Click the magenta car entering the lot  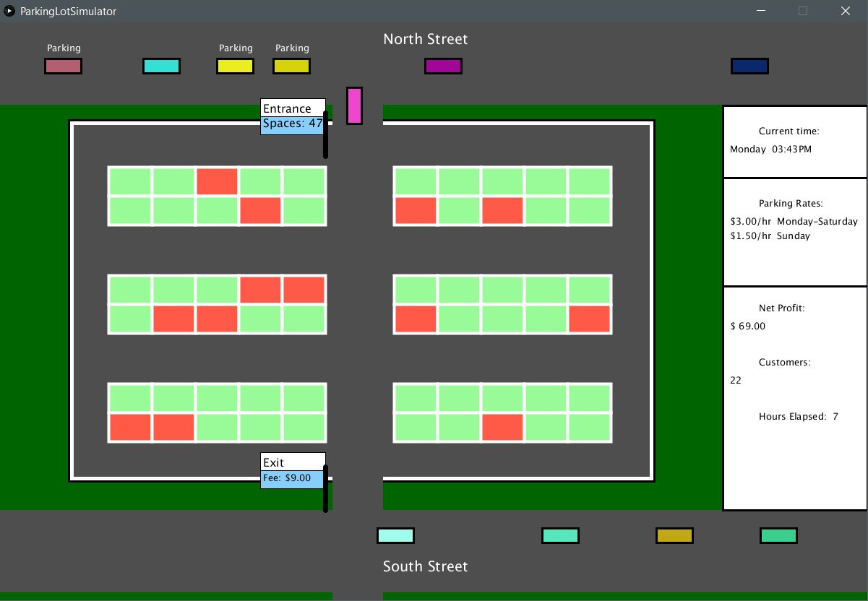(354, 105)
